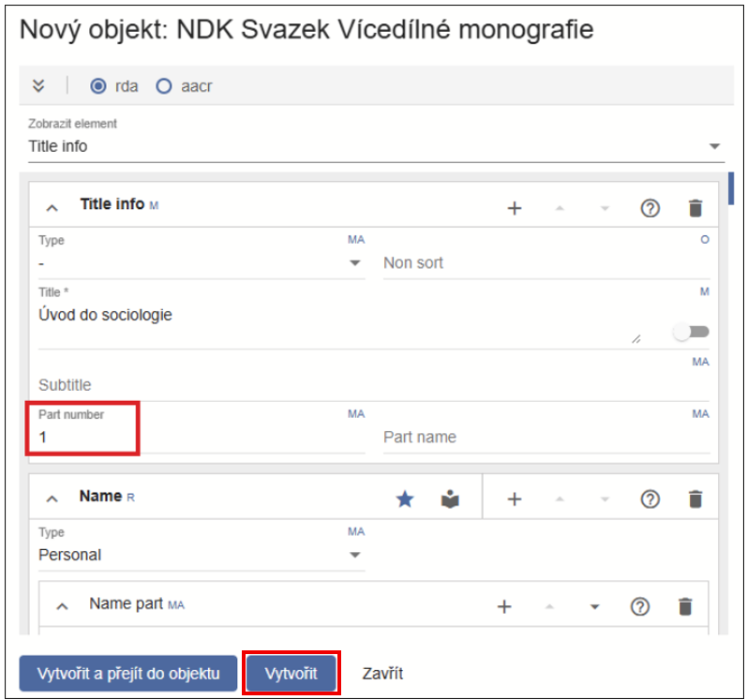Image resolution: width=747 pixels, height=700 pixels.
Task: Collapse the Name part section
Action: pyautogui.click(x=63, y=606)
